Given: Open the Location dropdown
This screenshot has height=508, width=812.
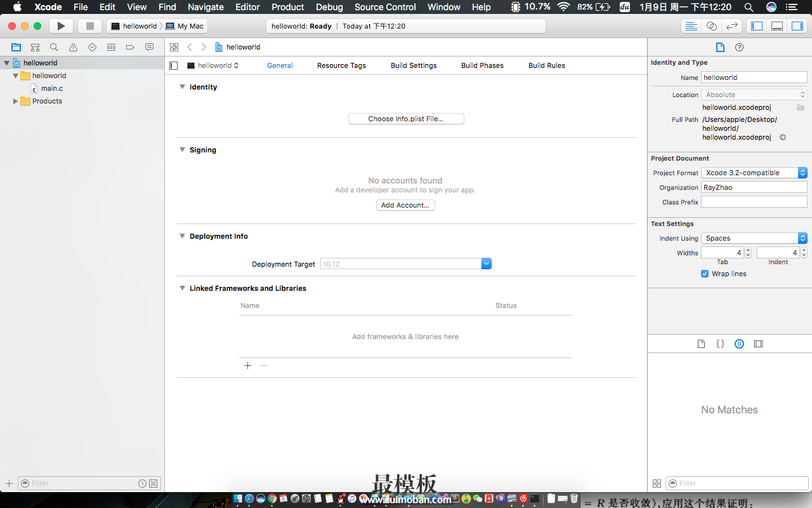Looking at the screenshot, I should point(754,95).
